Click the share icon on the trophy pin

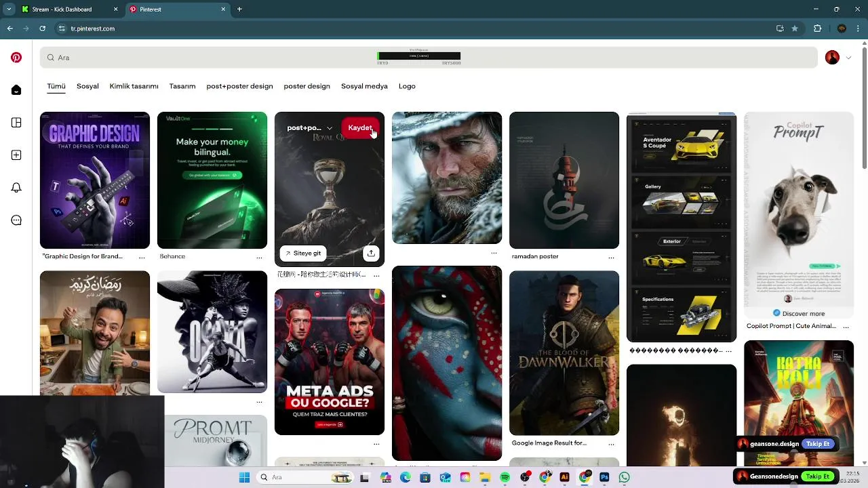pyautogui.click(x=371, y=253)
